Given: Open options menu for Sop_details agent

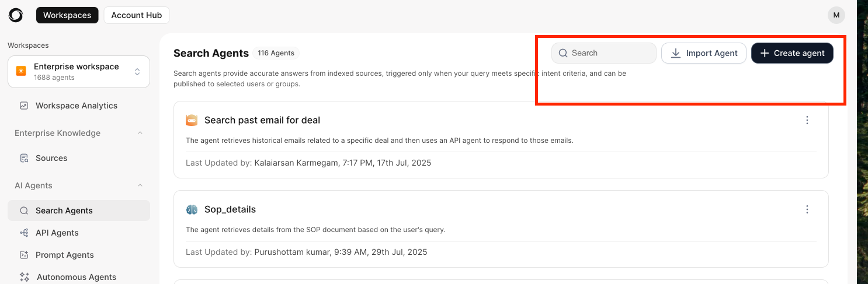Looking at the screenshot, I should click(807, 209).
